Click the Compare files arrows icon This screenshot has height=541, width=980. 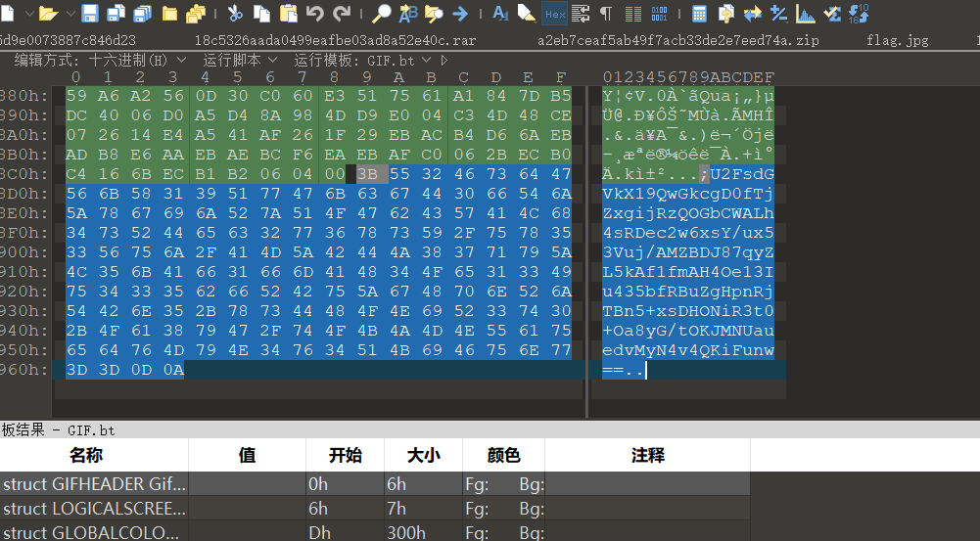[x=753, y=14]
